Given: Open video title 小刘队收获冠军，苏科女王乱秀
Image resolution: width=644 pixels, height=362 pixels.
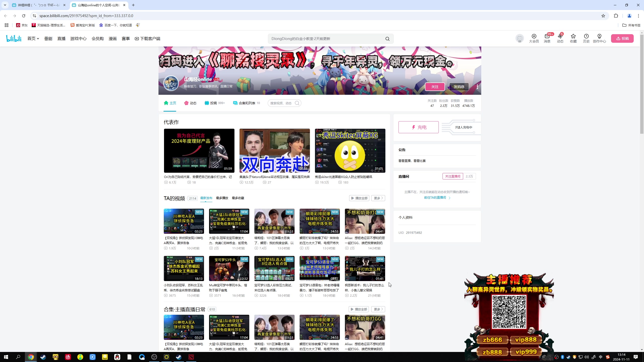Looking at the screenshot, I should [184, 288].
